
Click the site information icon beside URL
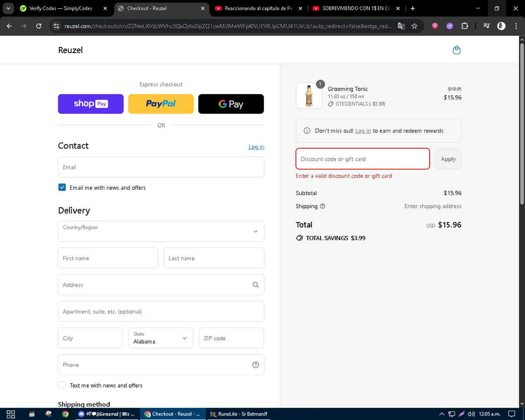[56, 26]
